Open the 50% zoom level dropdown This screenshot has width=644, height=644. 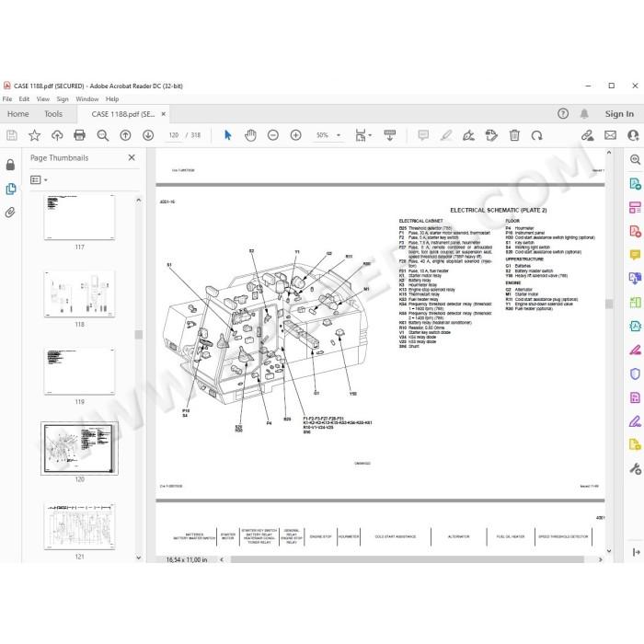(x=328, y=135)
